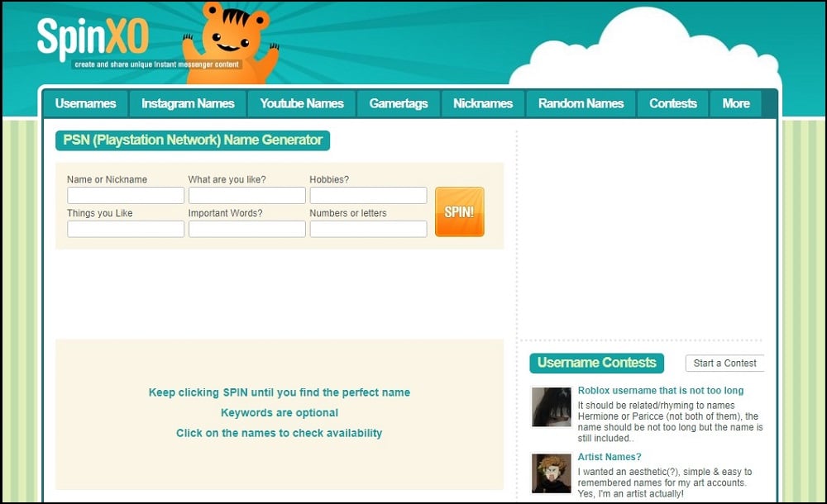Viewport: 827px width, 504px height.
Task: Visit the Contests tab
Action: pos(672,104)
